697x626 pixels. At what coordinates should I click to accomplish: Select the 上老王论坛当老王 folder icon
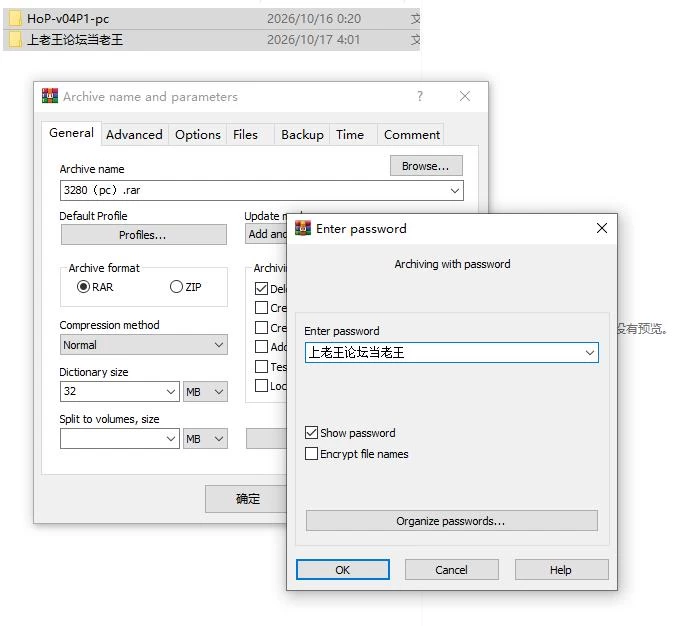tap(16, 40)
